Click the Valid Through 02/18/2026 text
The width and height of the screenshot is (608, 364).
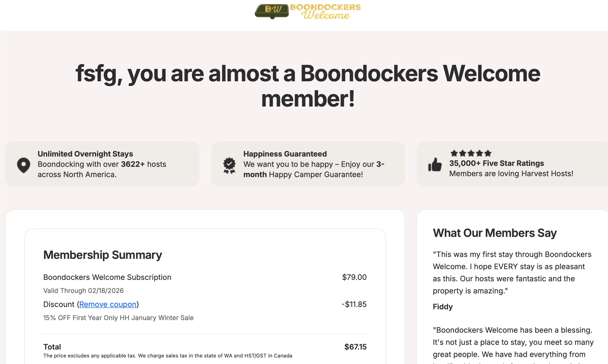click(83, 291)
